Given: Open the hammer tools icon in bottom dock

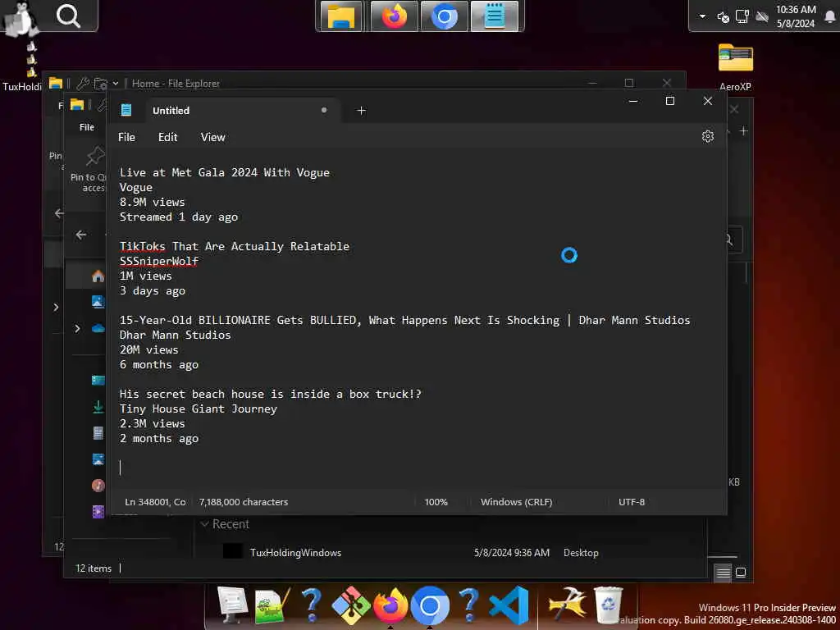Looking at the screenshot, I should point(568,606).
